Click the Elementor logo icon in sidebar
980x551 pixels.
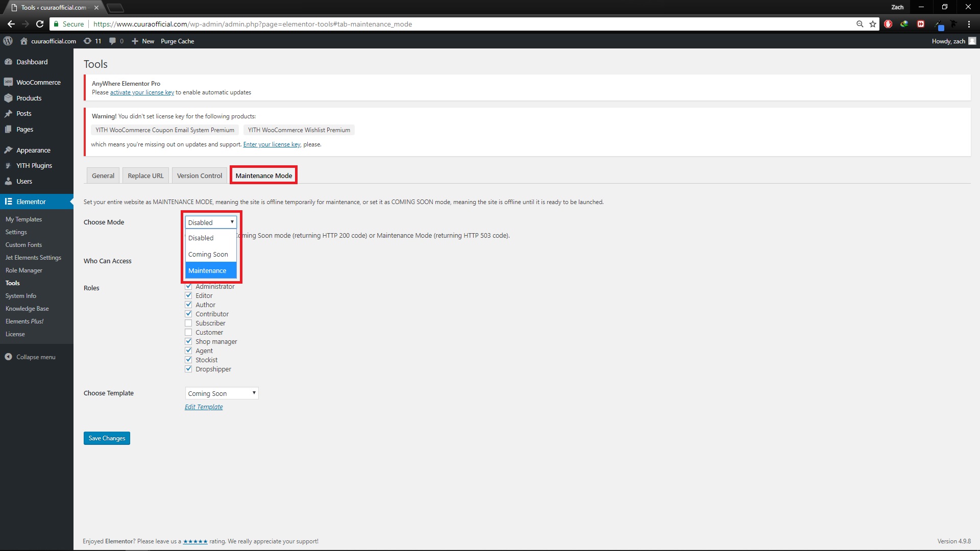pos(8,202)
